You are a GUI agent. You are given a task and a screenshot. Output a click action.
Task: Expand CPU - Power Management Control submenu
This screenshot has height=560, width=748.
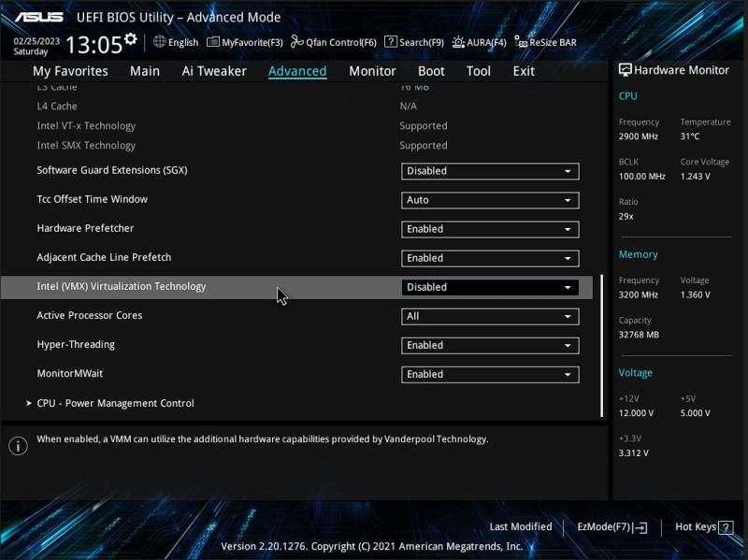point(115,404)
